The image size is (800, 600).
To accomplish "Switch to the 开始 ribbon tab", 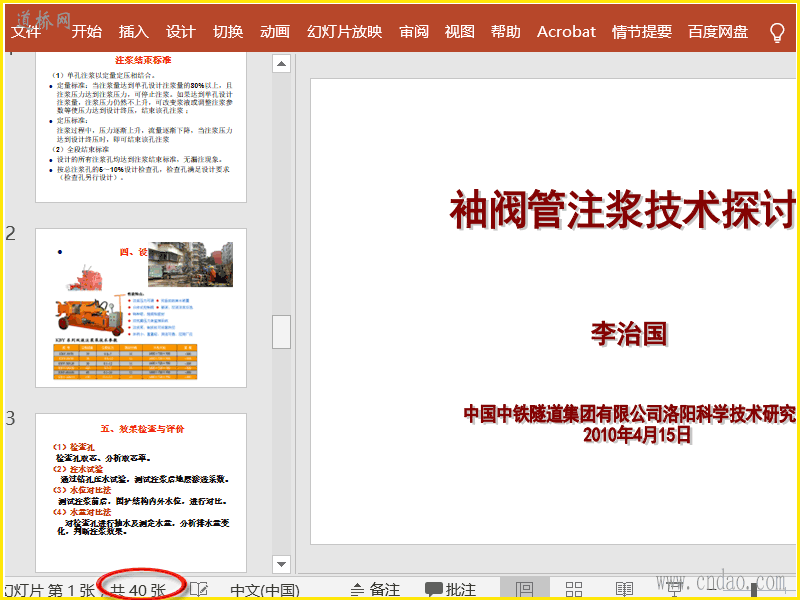I will click(x=87, y=32).
